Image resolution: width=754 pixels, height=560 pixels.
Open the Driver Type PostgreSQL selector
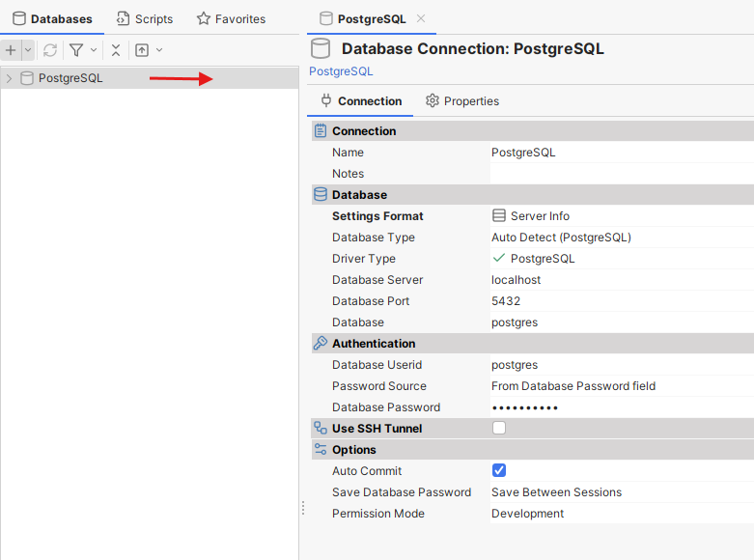click(623, 259)
